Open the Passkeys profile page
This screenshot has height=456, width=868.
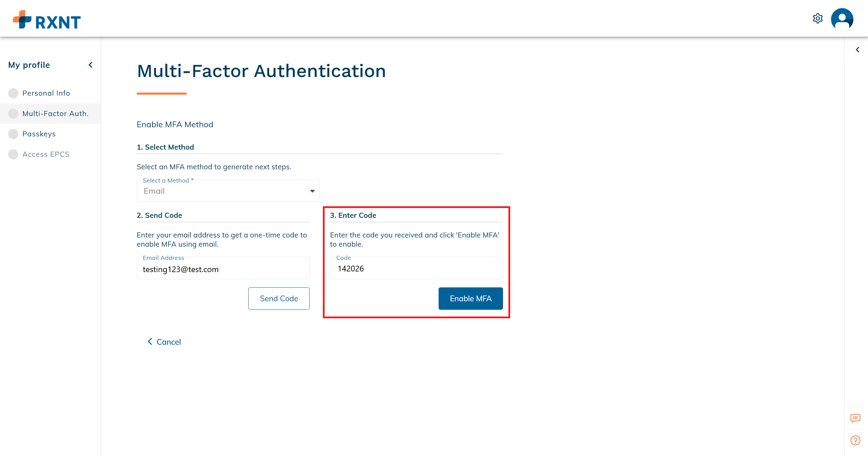39,134
